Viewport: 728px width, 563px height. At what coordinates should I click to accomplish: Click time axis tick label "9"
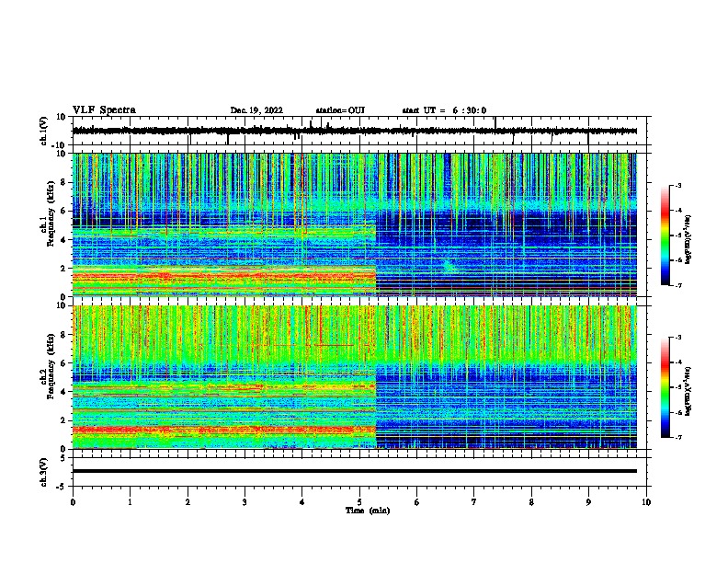(588, 502)
